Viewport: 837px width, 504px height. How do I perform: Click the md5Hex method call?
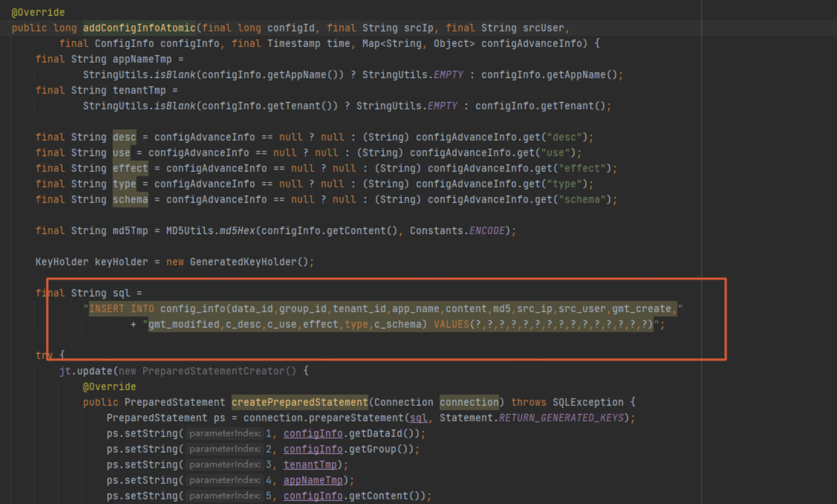237,231
